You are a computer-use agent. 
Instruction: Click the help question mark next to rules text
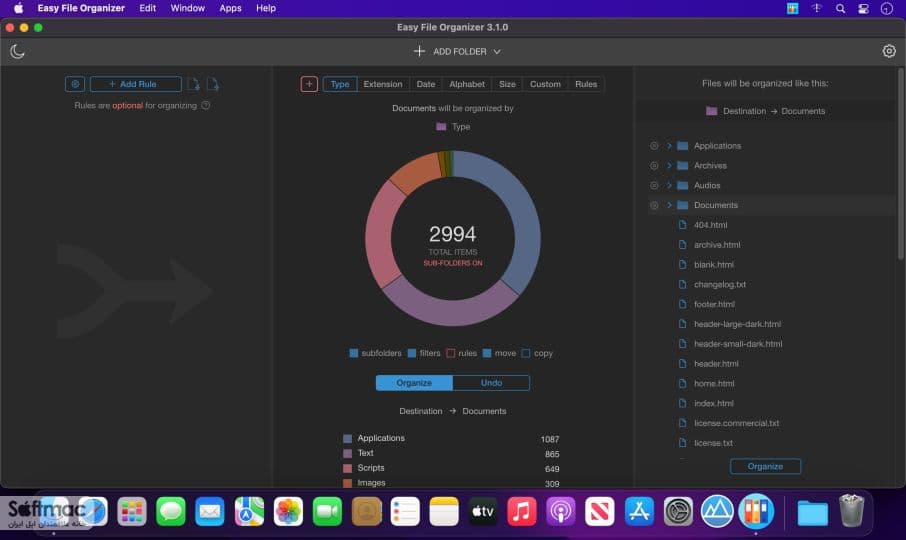pos(206,106)
